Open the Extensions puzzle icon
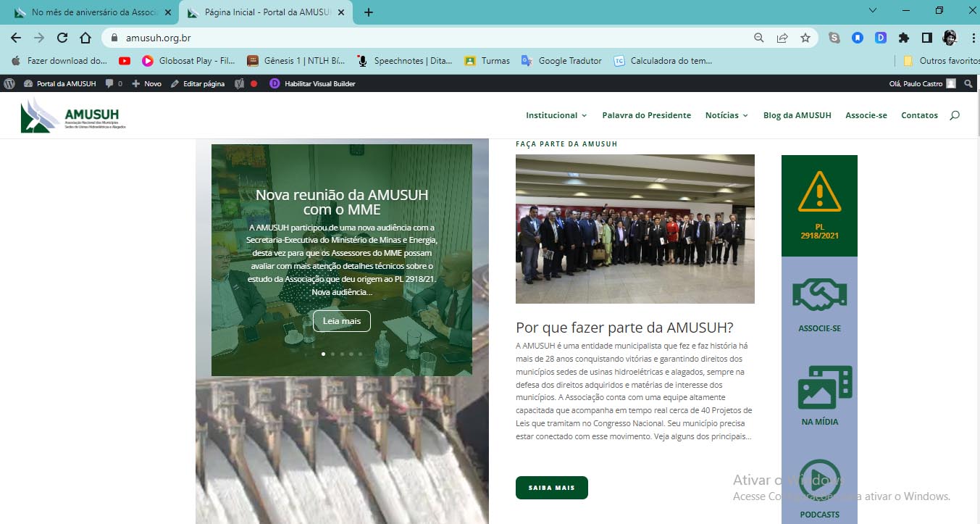The image size is (980, 524). click(904, 38)
